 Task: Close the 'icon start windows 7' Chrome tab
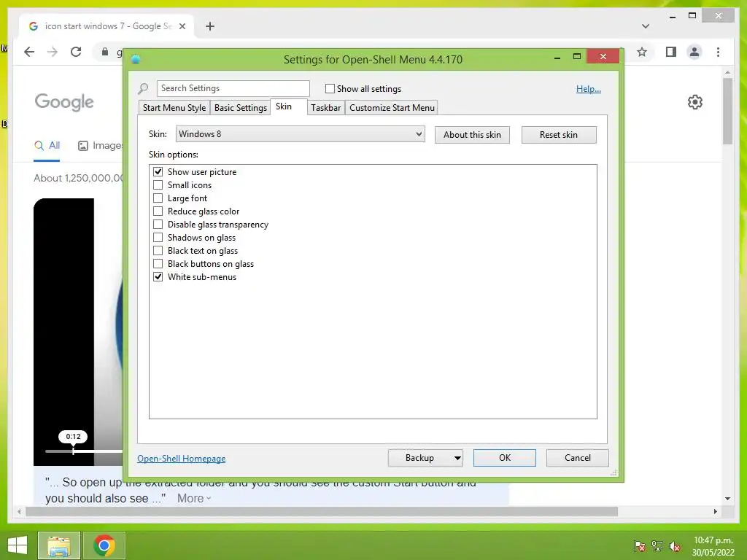coord(182,26)
